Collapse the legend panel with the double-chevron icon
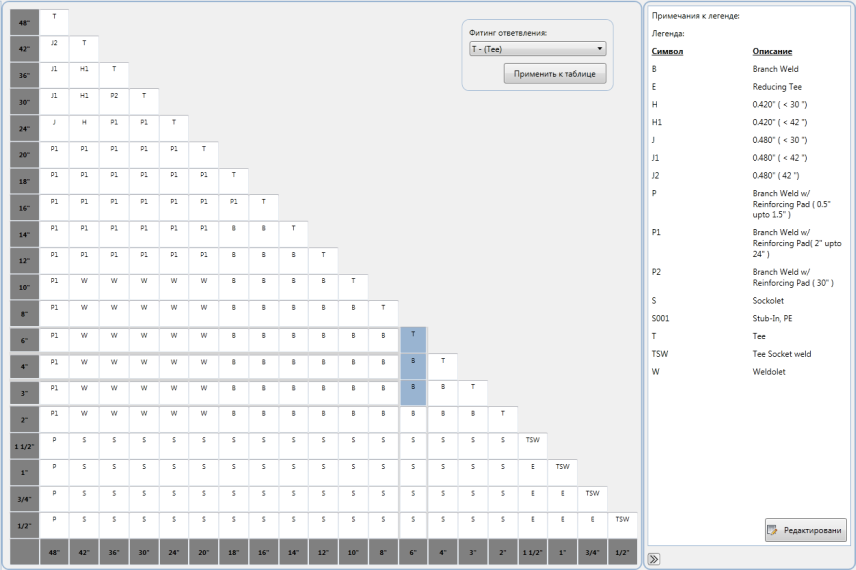Image resolution: width=856 pixels, height=570 pixels. pos(654,559)
